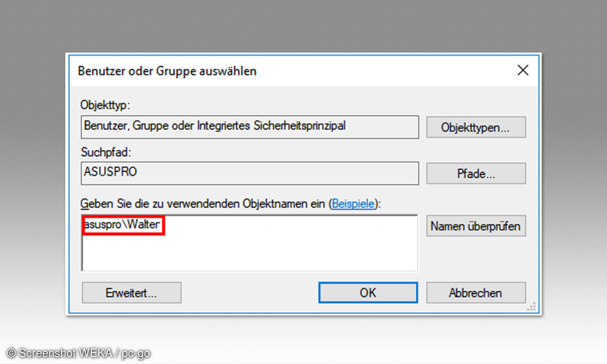Click the Objekttyp field showing "Benutzer, Gruppe..."
The height and width of the screenshot is (364, 607).
250,127
